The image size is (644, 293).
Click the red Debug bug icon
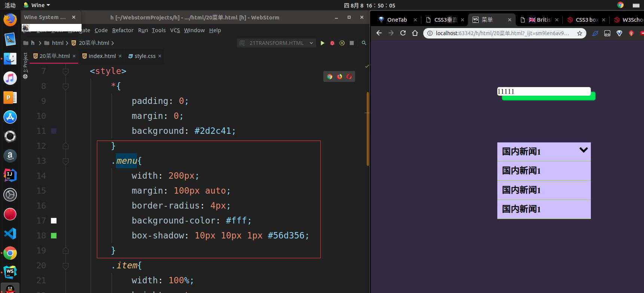(332, 43)
